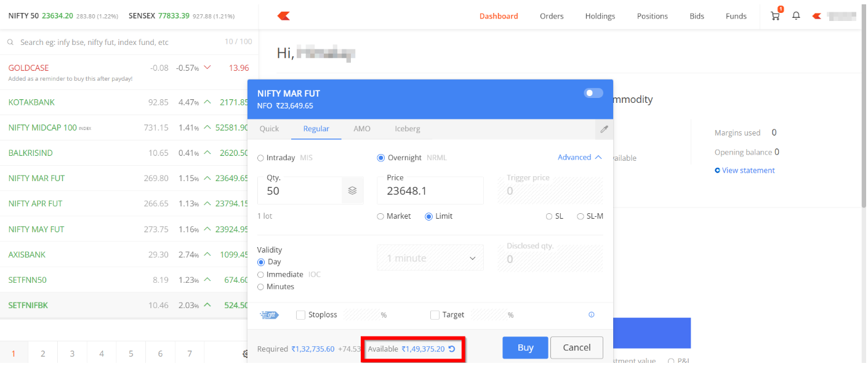Switch to the Quick order tab
The image size is (868, 382).
[269, 129]
